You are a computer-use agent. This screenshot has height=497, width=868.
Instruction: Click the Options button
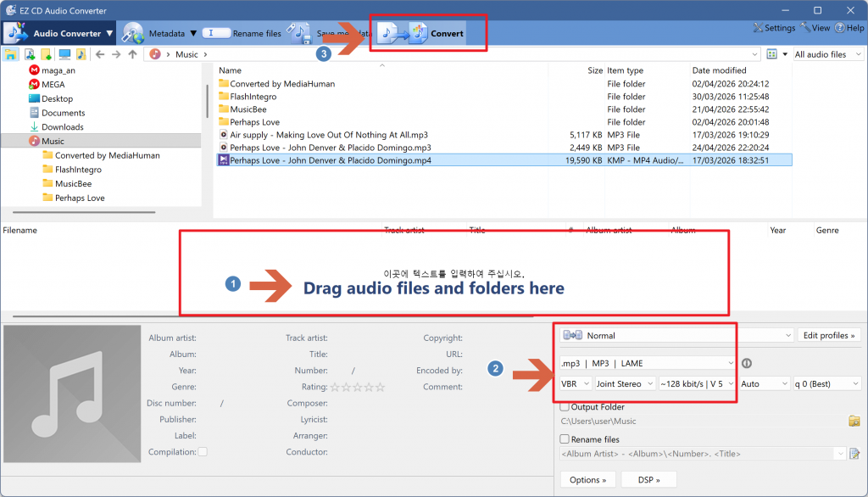(x=588, y=479)
